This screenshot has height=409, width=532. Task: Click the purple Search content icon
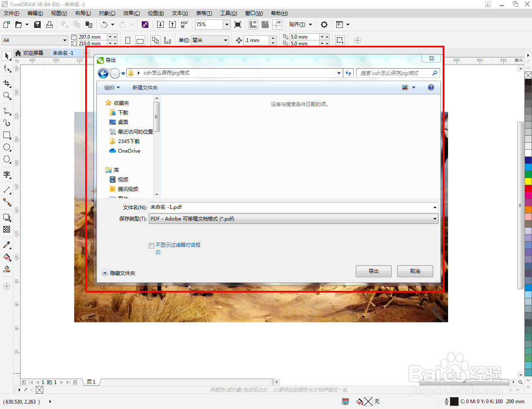(145, 25)
